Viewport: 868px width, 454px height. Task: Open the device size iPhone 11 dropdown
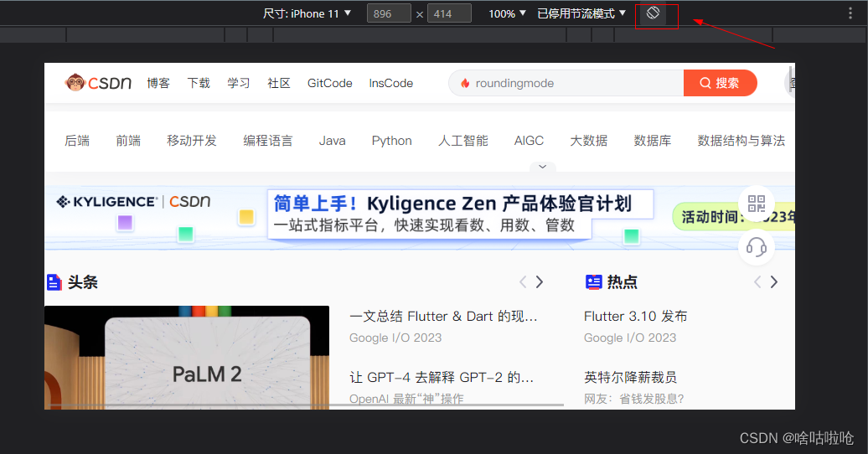point(307,13)
